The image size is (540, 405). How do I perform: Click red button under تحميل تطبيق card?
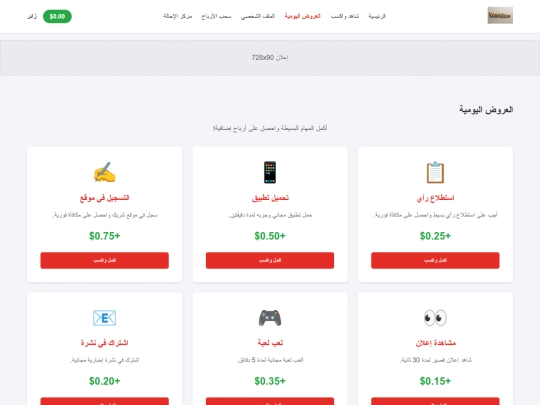(270, 260)
